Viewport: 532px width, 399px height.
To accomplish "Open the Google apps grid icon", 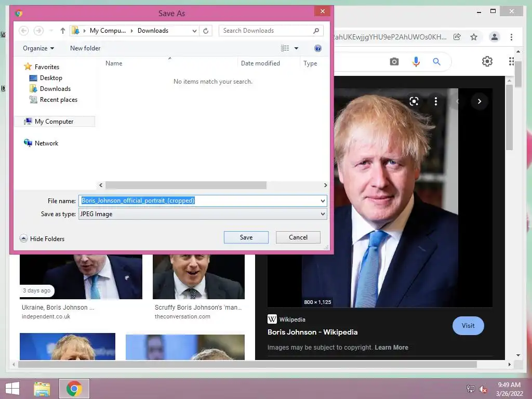I will (511, 61).
